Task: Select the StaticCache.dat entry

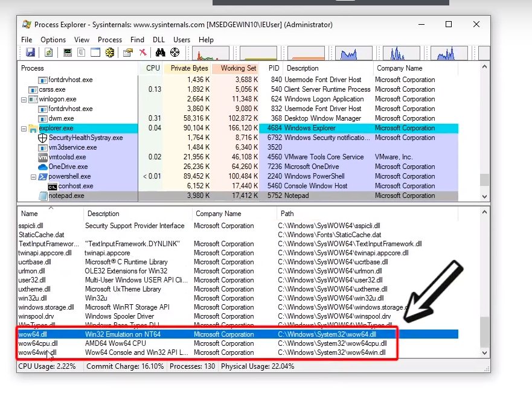Action: point(238,235)
